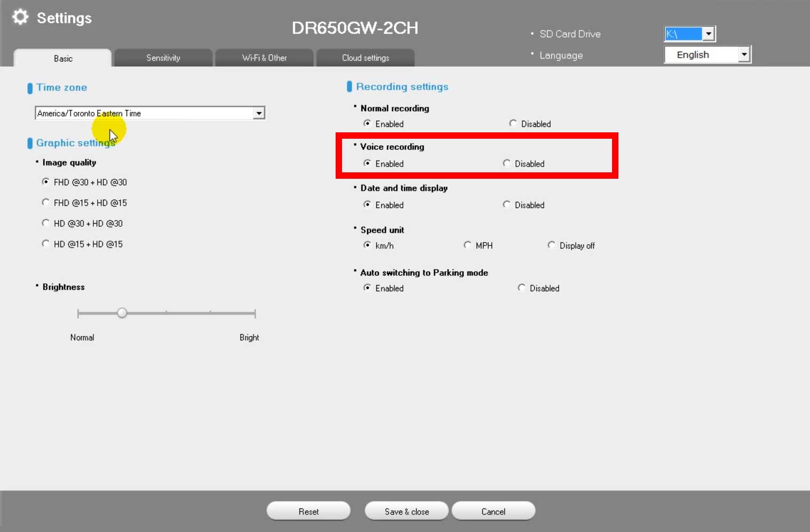Expand the Language dropdown

pyautogui.click(x=744, y=54)
